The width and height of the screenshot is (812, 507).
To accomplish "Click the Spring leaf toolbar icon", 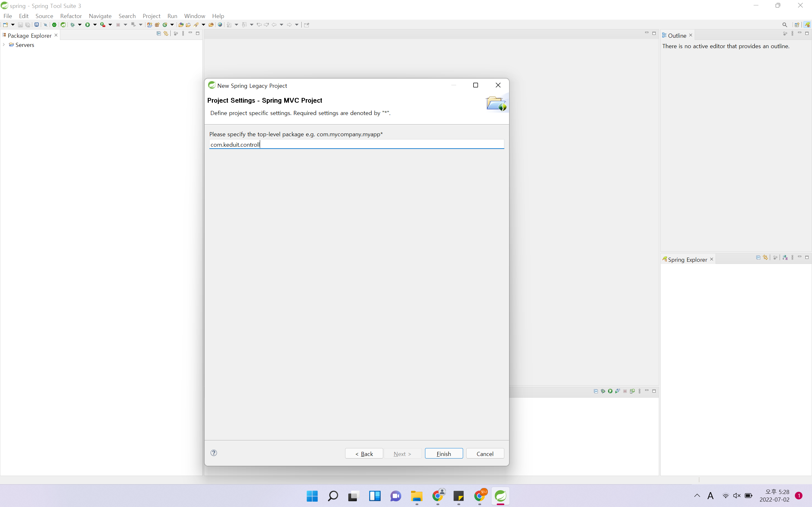I will pyautogui.click(x=63, y=25).
